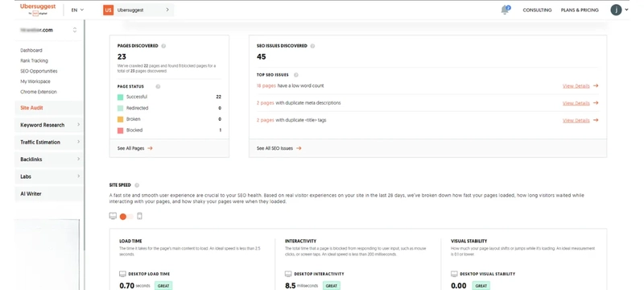Click the pale Redirected status swatch

click(x=120, y=108)
